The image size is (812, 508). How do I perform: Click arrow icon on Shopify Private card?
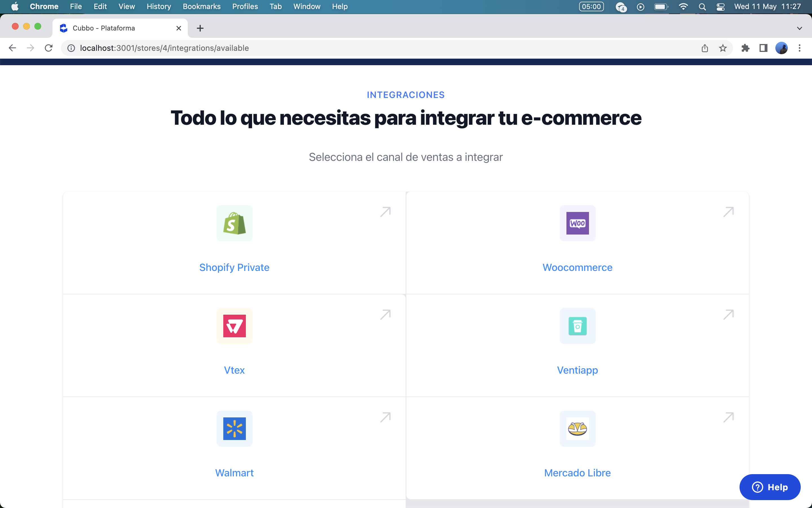pos(385,212)
